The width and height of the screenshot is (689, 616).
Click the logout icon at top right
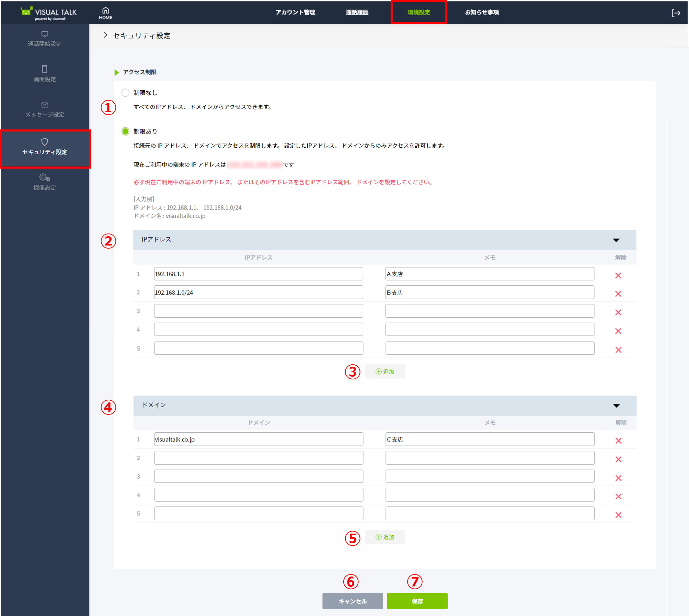pos(676,13)
